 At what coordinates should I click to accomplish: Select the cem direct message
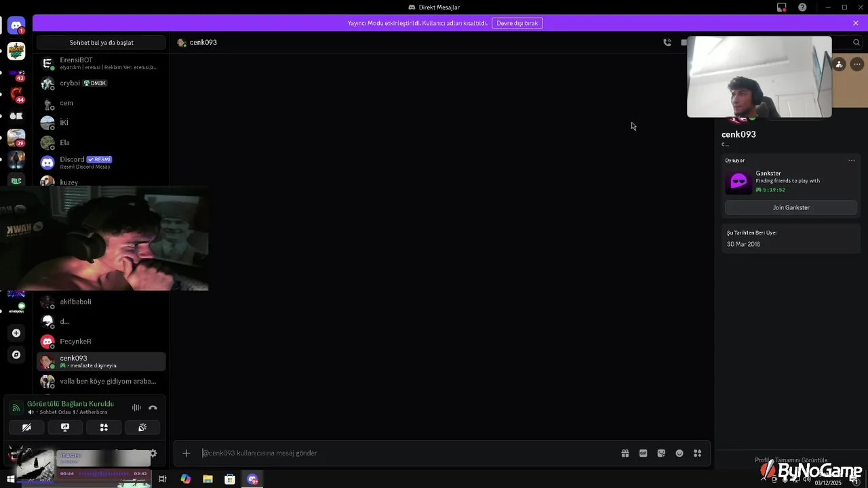click(x=101, y=103)
